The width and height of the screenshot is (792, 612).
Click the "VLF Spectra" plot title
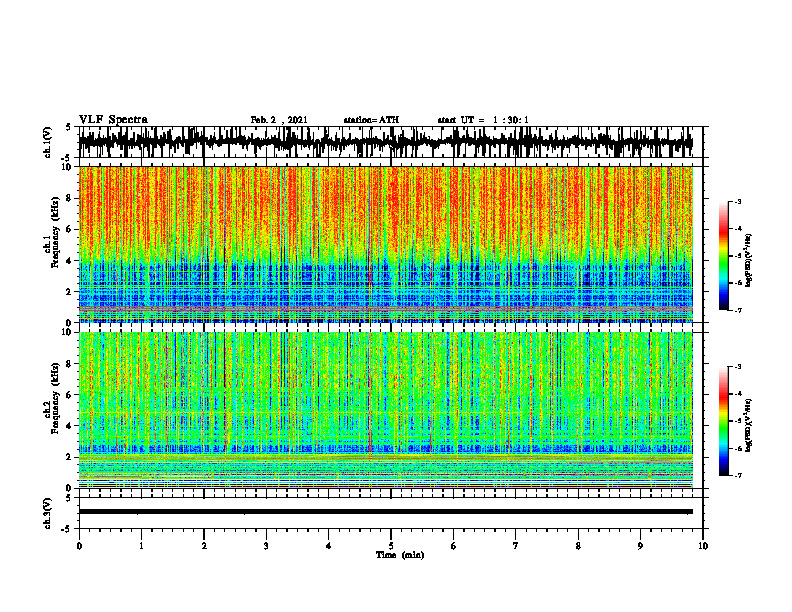click(x=113, y=120)
